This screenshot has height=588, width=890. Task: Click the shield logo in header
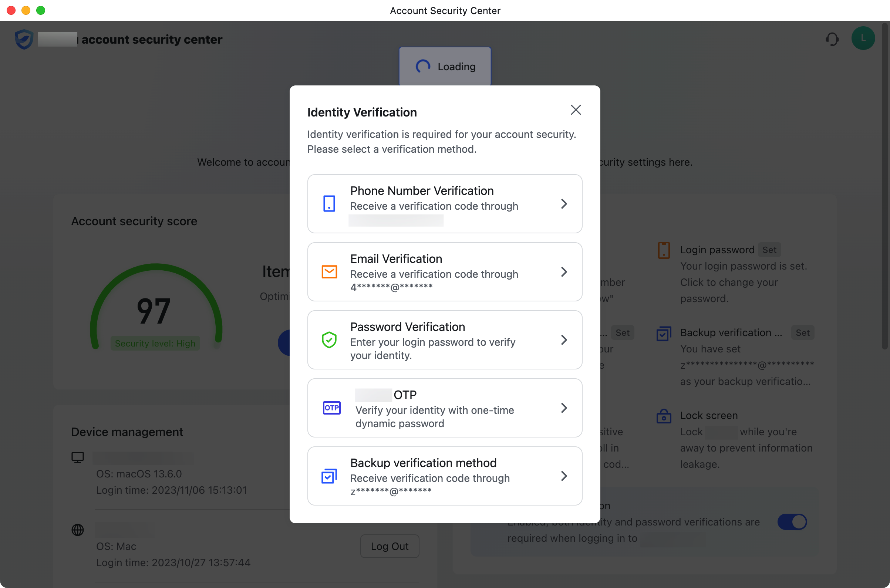[x=24, y=39]
